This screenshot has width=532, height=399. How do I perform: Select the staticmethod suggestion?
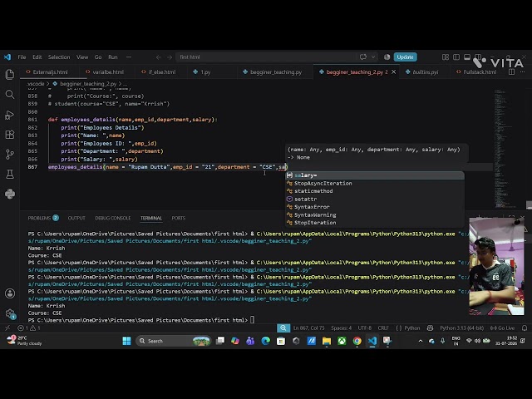pos(375,191)
